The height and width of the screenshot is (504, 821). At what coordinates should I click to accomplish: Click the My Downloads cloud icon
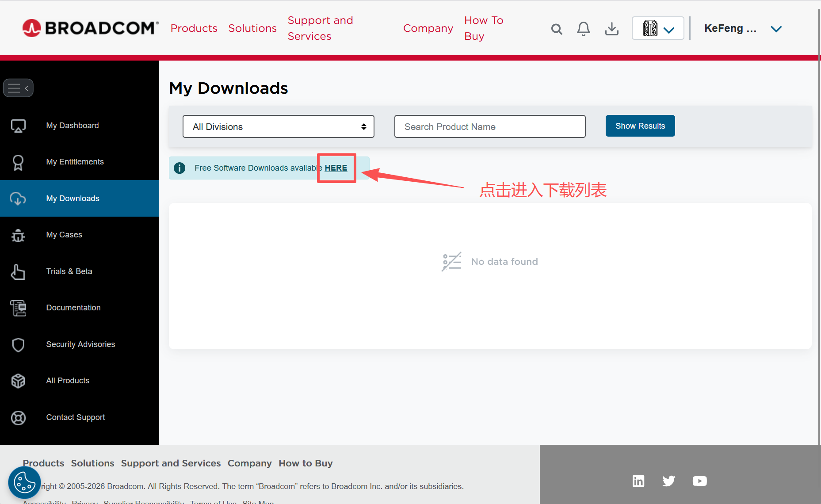point(18,199)
